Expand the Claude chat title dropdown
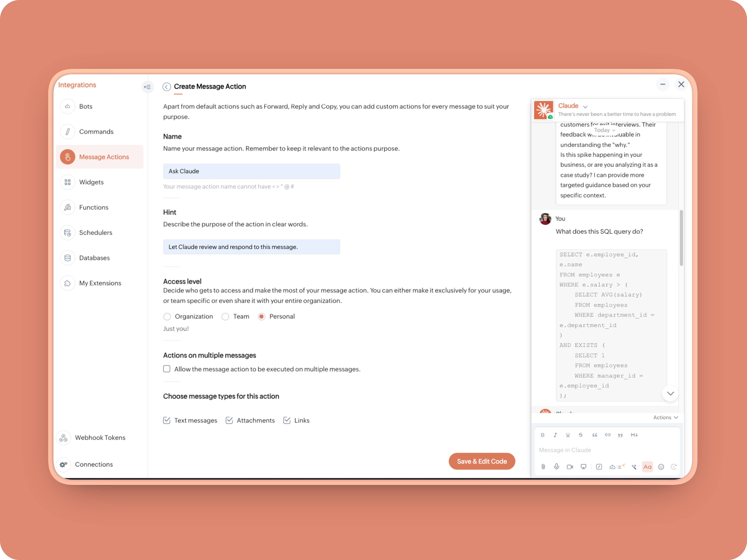 [585, 107]
